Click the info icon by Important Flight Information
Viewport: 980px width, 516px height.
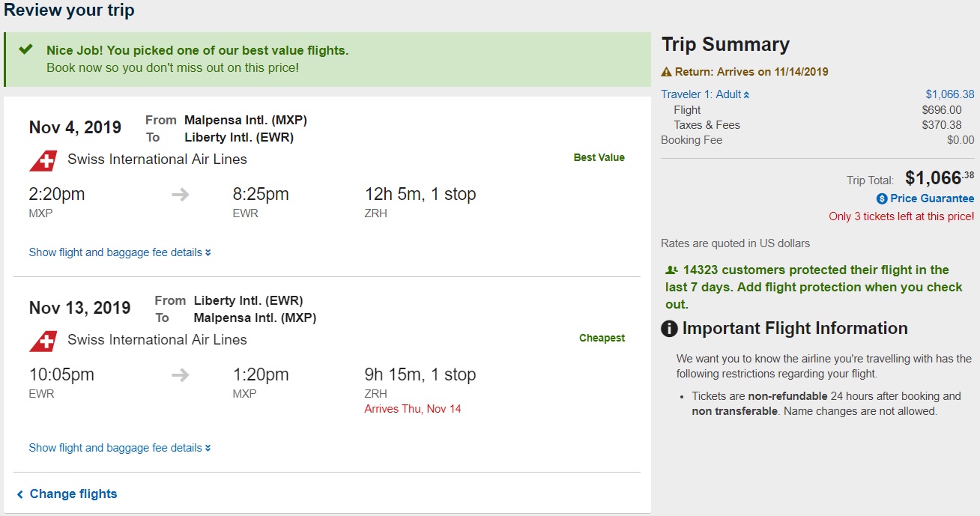669,329
